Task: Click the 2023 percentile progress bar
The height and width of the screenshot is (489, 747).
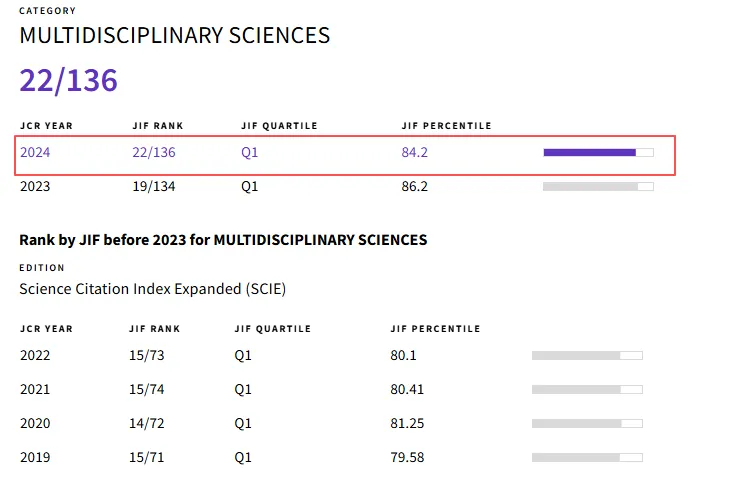Action: coord(598,186)
